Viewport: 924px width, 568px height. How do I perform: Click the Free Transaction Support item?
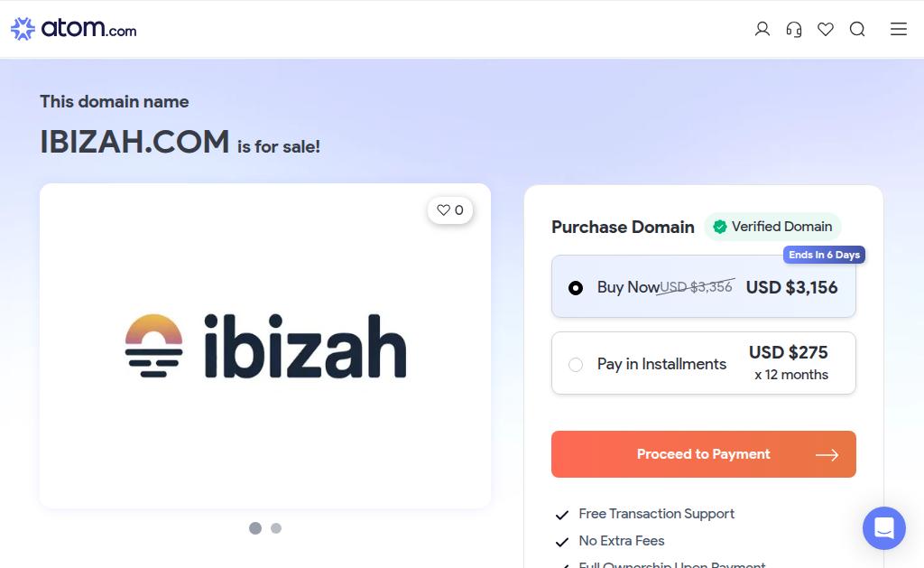[656, 514]
